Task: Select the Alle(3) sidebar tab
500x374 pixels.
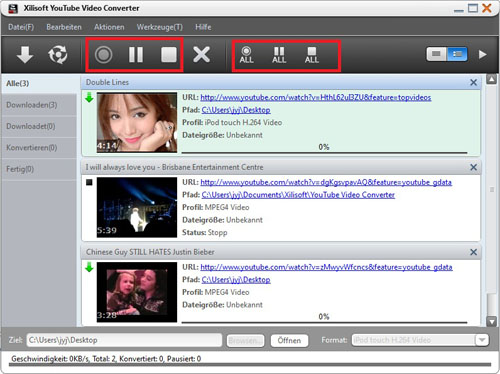Action: [x=39, y=83]
